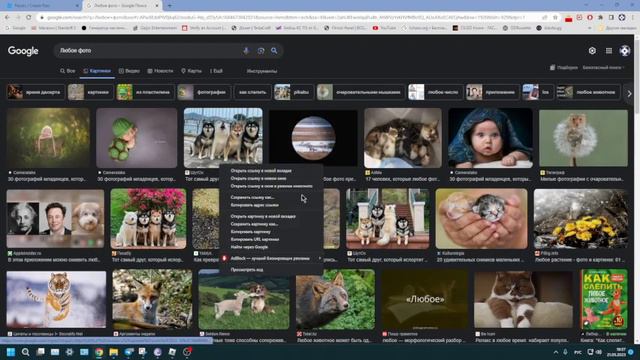Click the любое животное suggestion chip

(589, 92)
